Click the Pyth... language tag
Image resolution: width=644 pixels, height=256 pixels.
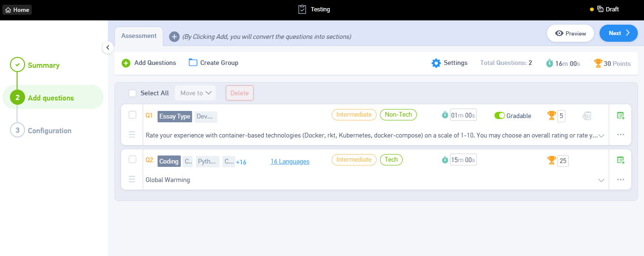click(208, 162)
